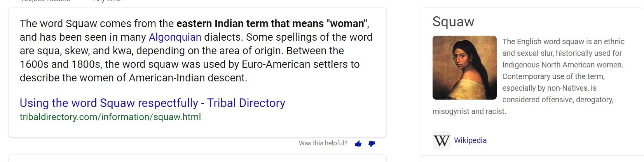Click the bold phrase 'eastern Indian term'

[x=222, y=24]
